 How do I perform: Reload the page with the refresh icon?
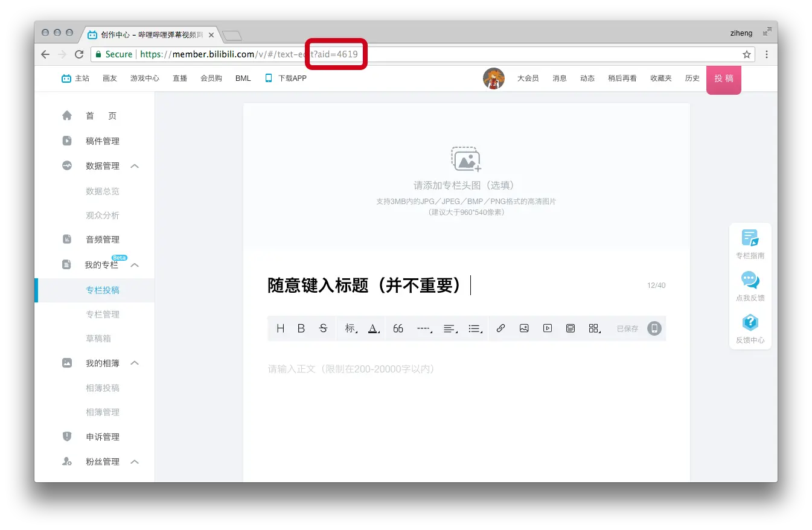coord(79,54)
